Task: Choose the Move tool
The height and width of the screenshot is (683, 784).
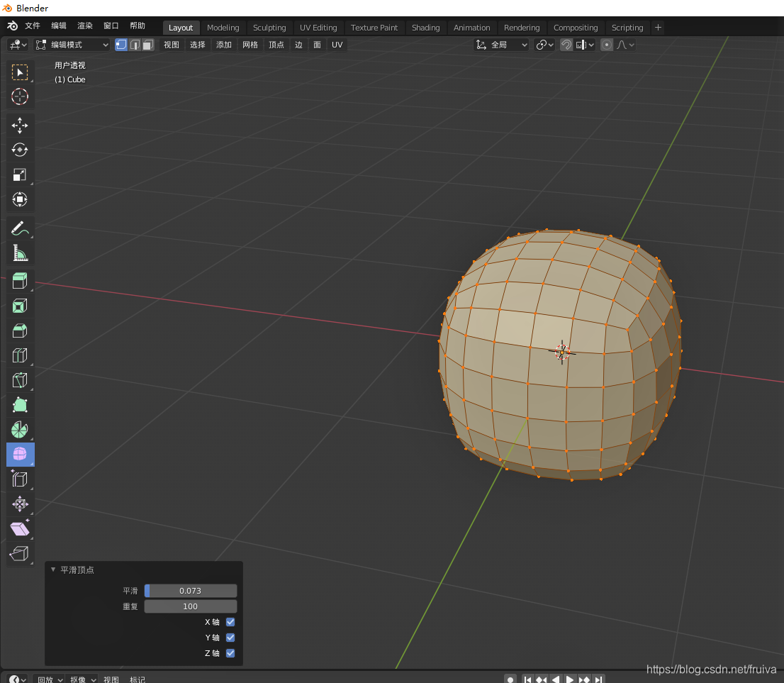Action: tap(20, 126)
